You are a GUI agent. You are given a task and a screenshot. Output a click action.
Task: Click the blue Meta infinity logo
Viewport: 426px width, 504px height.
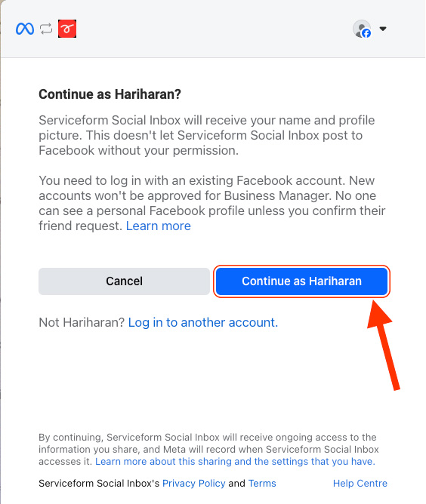[25, 29]
